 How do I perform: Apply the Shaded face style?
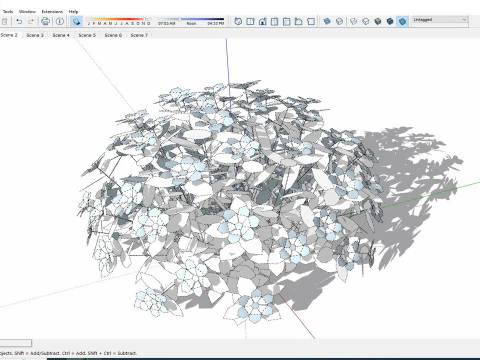pos(378,21)
